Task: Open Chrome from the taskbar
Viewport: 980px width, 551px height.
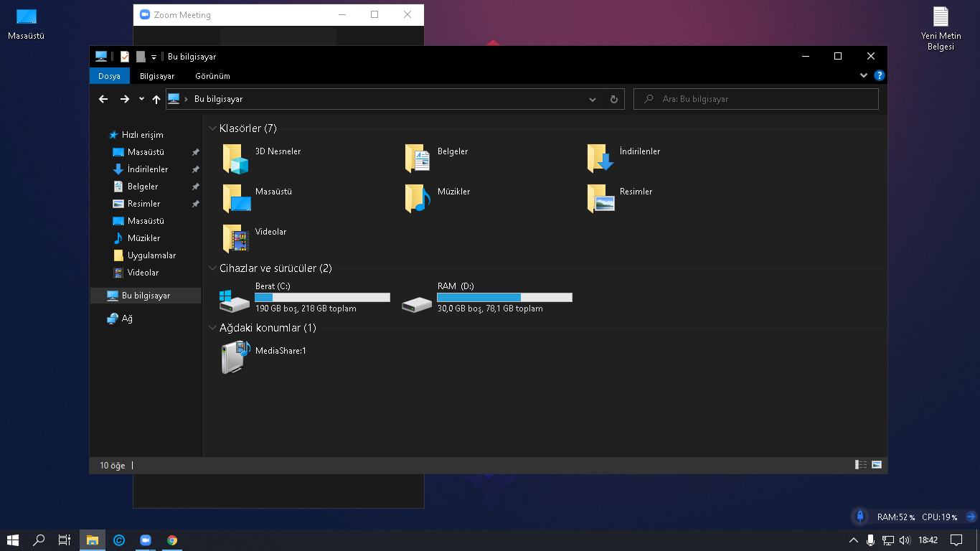Action: point(172,540)
